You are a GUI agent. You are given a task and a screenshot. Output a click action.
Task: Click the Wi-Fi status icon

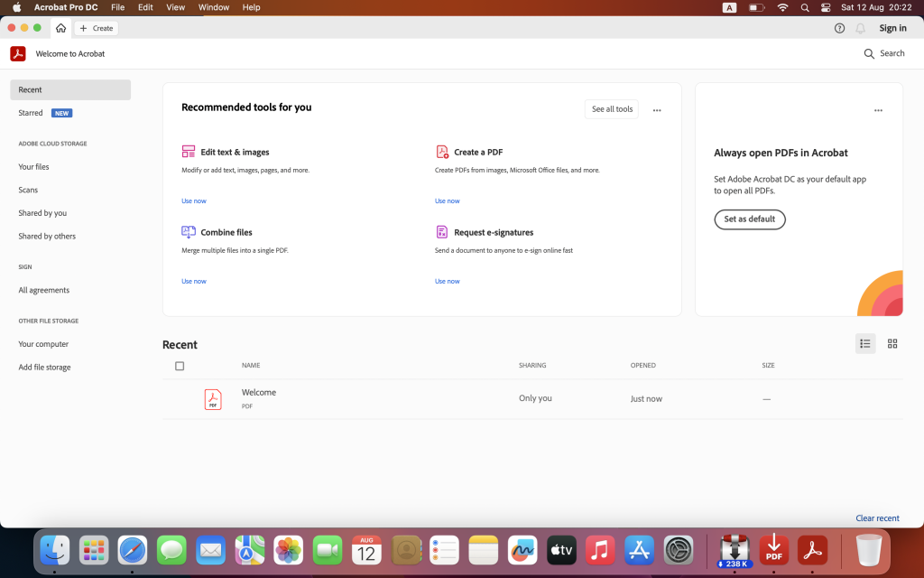click(x=782, y=7)
